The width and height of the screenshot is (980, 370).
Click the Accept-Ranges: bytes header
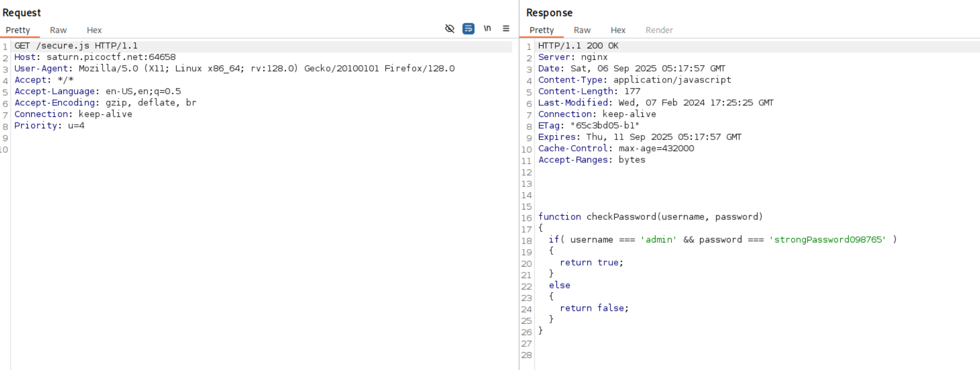[592, 160]
